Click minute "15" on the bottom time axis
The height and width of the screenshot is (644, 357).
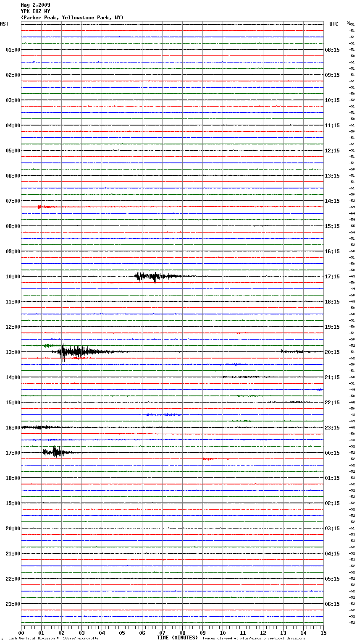tap(323, 633)
